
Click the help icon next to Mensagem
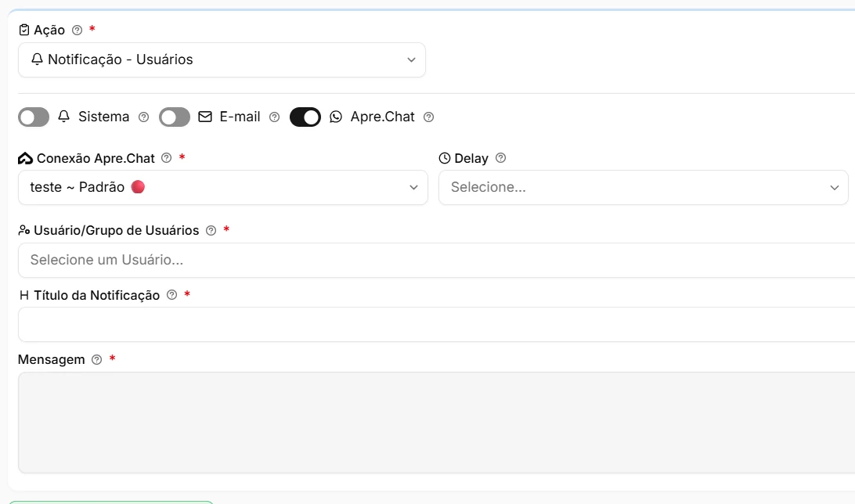click(96, 360)
